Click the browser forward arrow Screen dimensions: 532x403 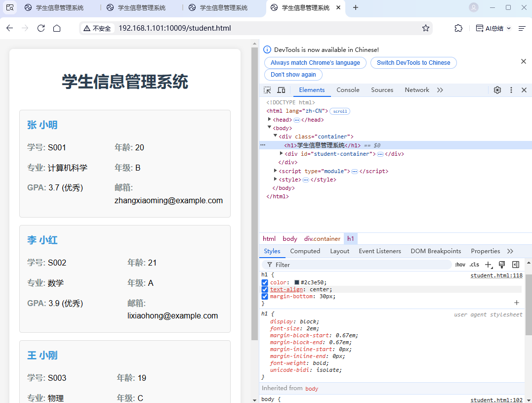[25, 28]
